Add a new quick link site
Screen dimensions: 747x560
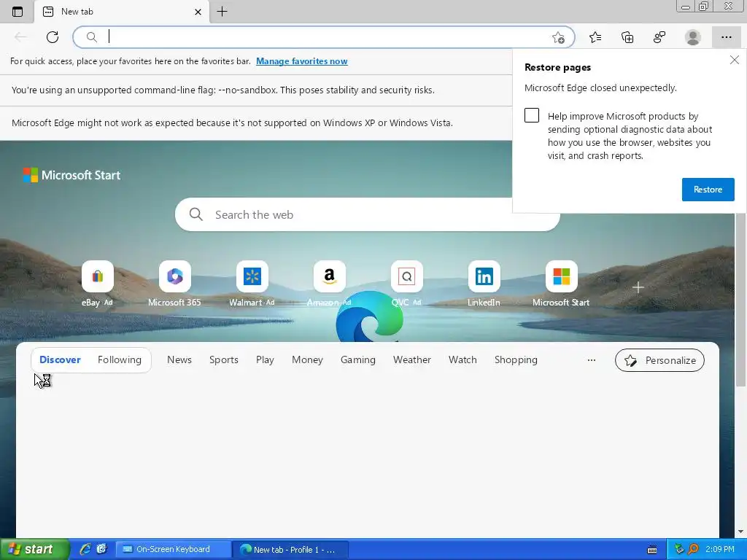(638, 287)
